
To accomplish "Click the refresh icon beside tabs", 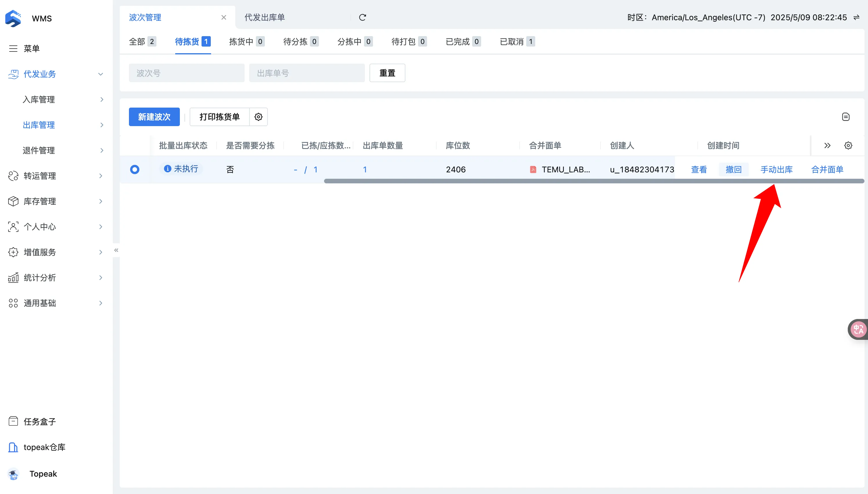I will click(362, 17).
